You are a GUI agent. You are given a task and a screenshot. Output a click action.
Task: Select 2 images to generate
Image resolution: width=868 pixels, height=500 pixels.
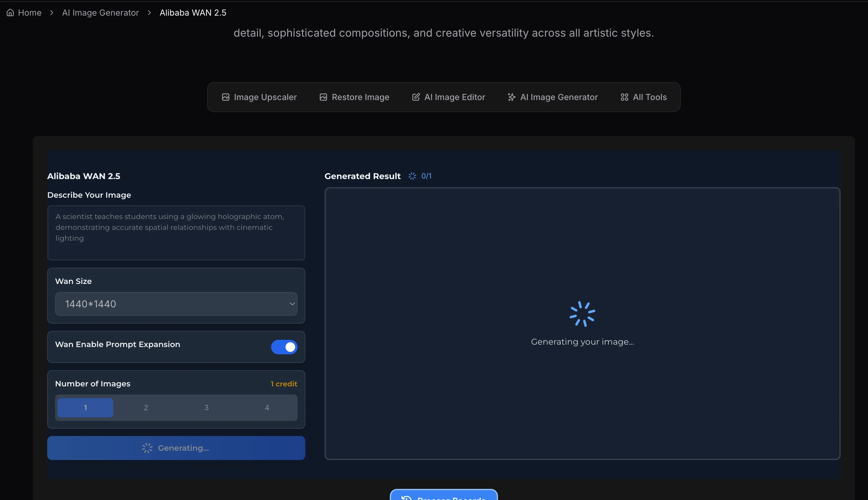[x=146, y=408]
